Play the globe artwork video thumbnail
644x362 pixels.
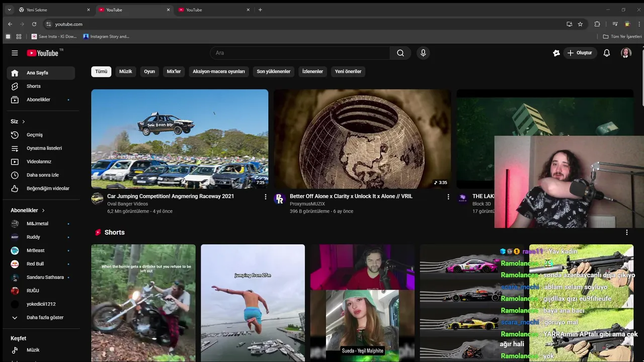coord(362,139)
